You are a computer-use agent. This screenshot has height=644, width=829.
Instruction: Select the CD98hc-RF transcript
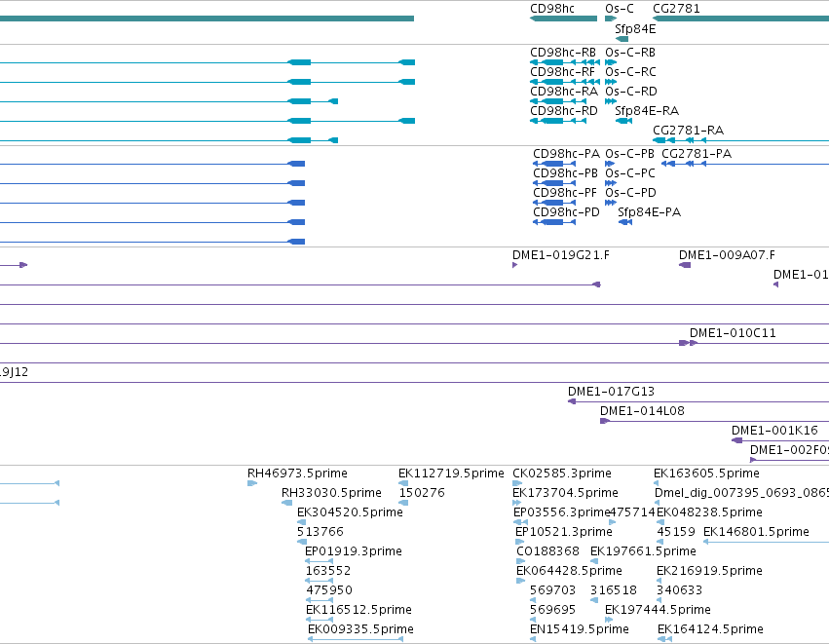point(565,82)
